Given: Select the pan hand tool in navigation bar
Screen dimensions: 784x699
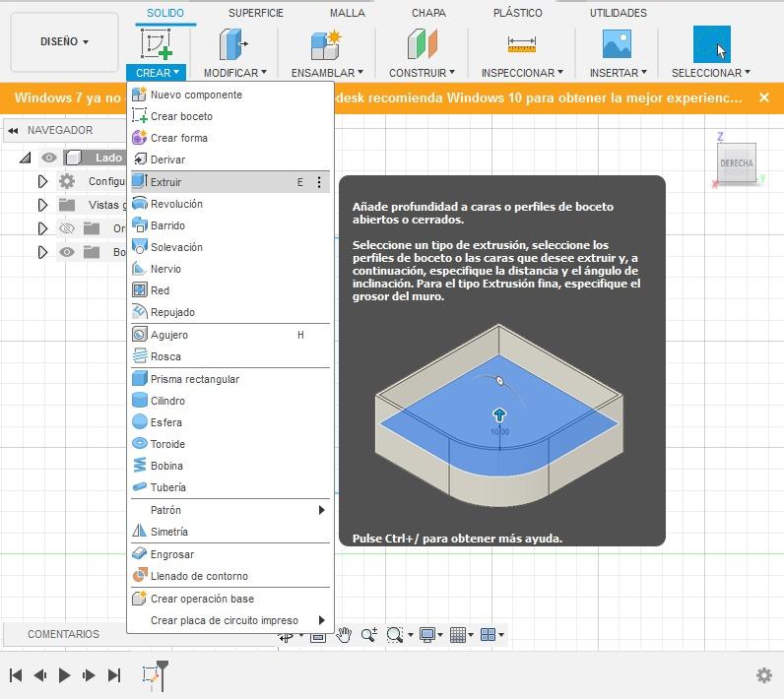Looking at the screenshot, I should pos(344,635).
